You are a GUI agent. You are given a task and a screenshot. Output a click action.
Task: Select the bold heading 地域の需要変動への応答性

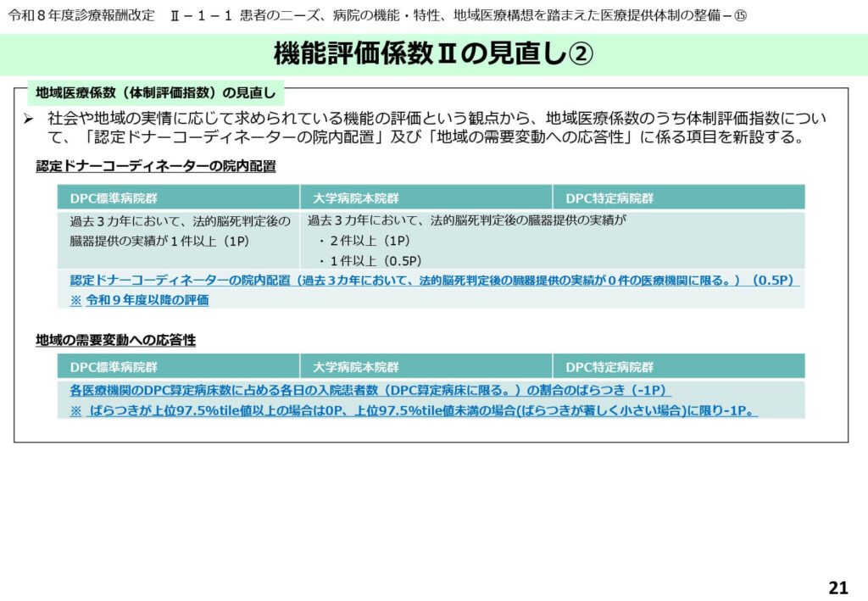click(115, 339)
